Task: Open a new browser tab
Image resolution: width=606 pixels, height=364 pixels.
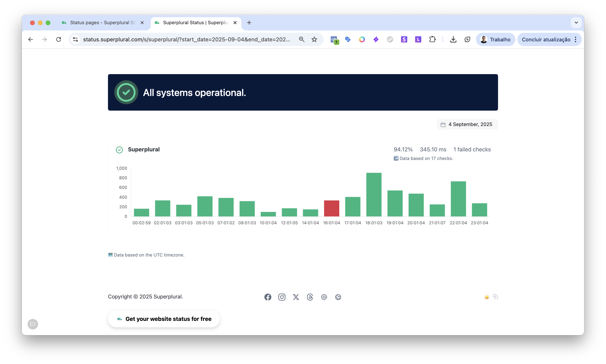Action: [249, 23]
